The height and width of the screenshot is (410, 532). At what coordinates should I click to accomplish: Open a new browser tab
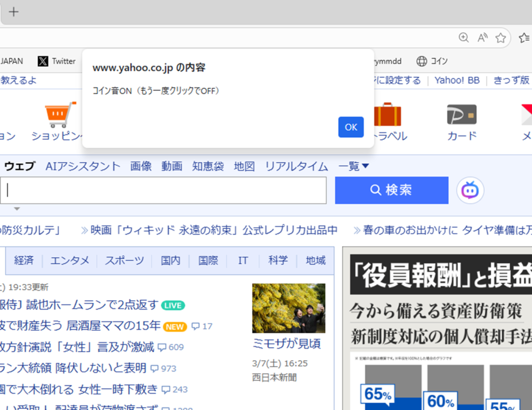point(14,12)
